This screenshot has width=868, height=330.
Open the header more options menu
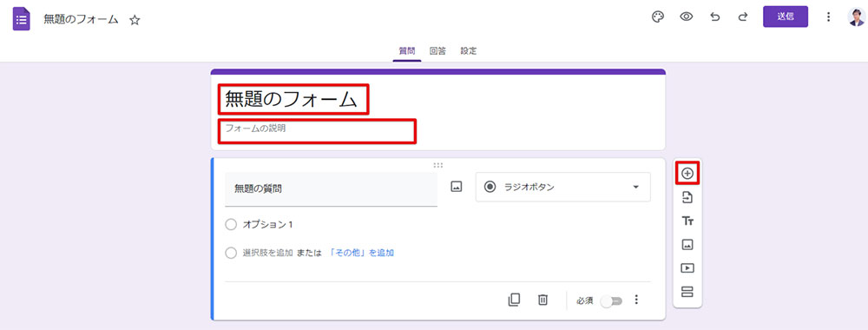[x=828, y=16]
